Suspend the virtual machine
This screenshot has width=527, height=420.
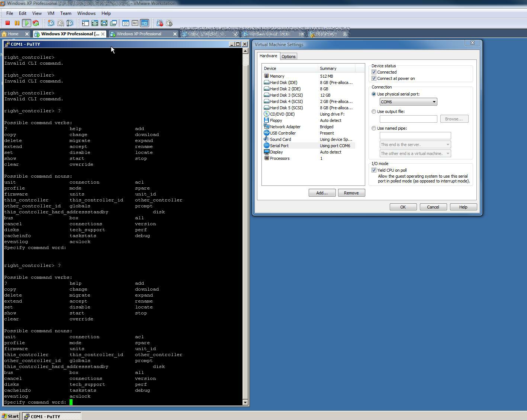coord(16,23)
